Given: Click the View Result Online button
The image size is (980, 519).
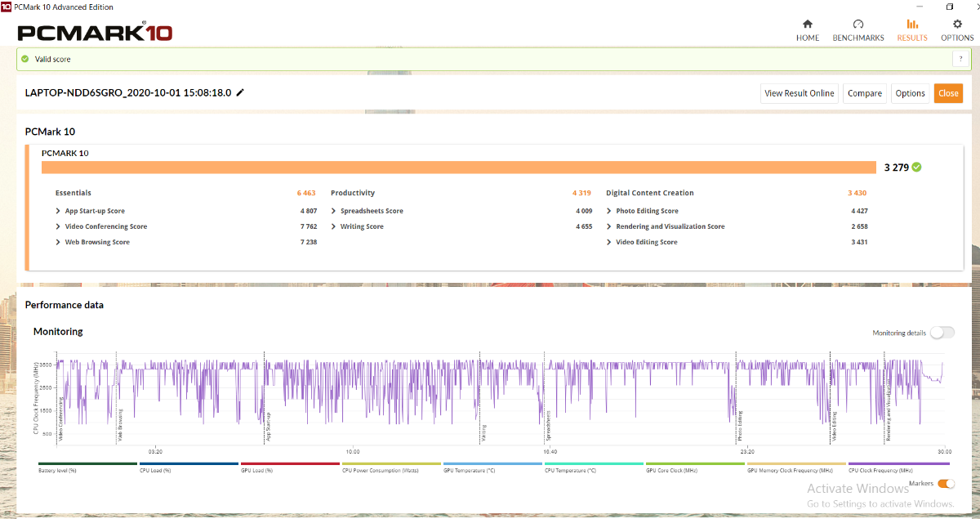Looking at the screenshot, I should (799, 93).
